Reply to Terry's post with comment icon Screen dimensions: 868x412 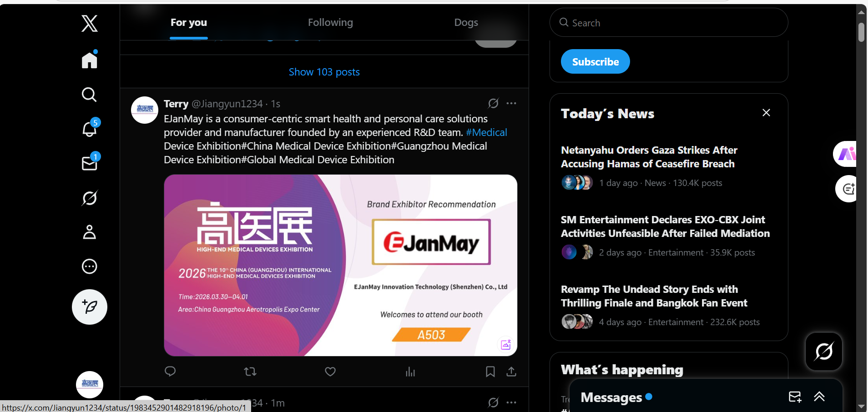pyautogui.click(x=170, y=372)
